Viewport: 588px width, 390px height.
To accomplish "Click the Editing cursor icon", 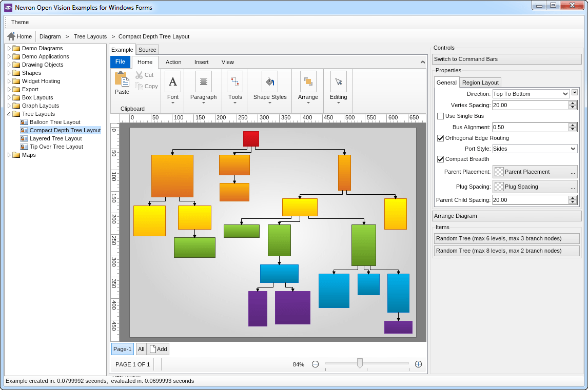I will pyautogui.click(x=338, y=81).
